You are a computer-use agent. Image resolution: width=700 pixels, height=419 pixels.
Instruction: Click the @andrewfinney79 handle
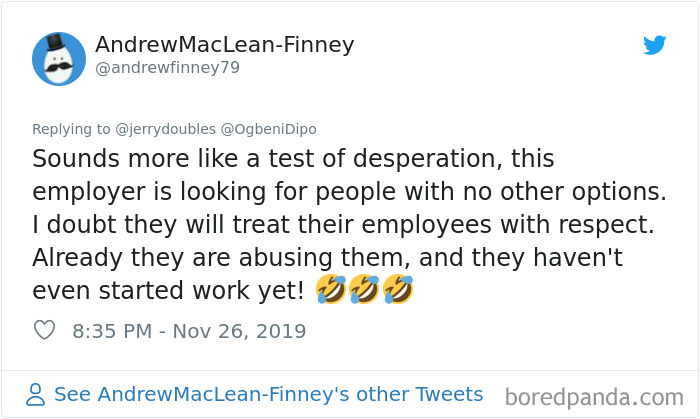pos(168,68)
